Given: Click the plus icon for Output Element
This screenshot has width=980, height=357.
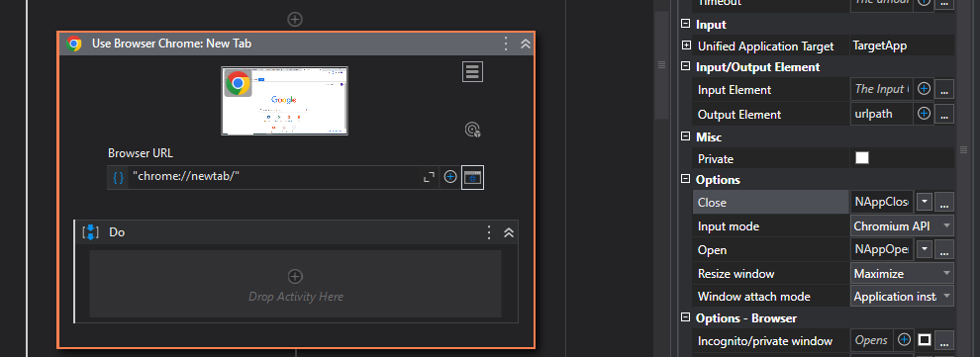Looking at the screenshot, I should click(924, 114).
